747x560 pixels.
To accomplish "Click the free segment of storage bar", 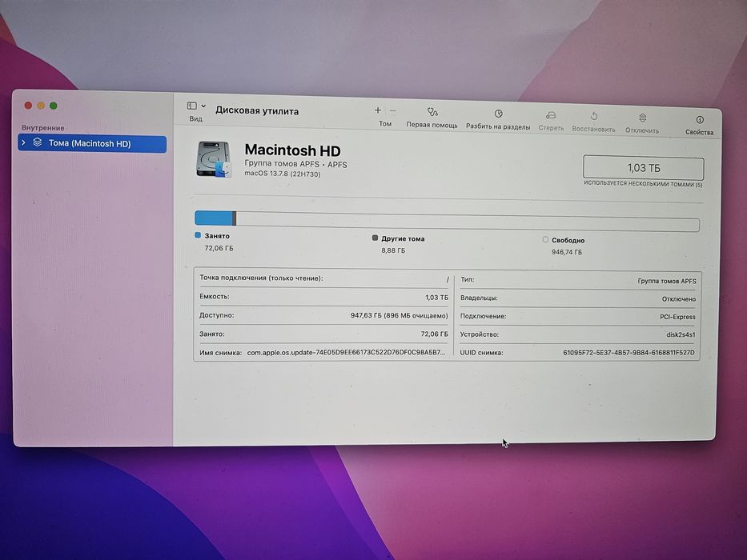I will [468, 222].
